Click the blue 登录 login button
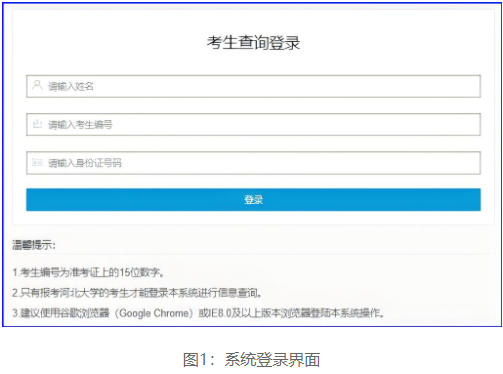 pyautogui.click(x=253, y=200)
